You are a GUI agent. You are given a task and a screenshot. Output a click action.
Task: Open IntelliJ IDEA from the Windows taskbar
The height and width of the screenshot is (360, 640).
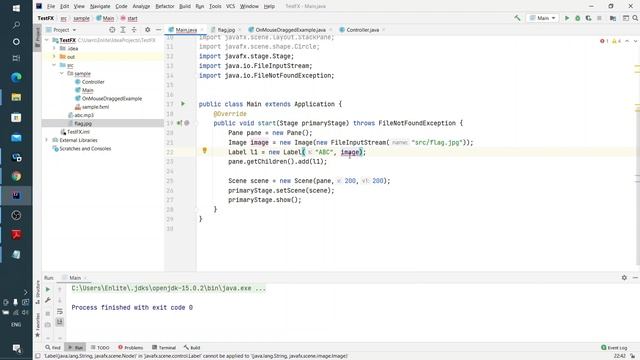16,196
